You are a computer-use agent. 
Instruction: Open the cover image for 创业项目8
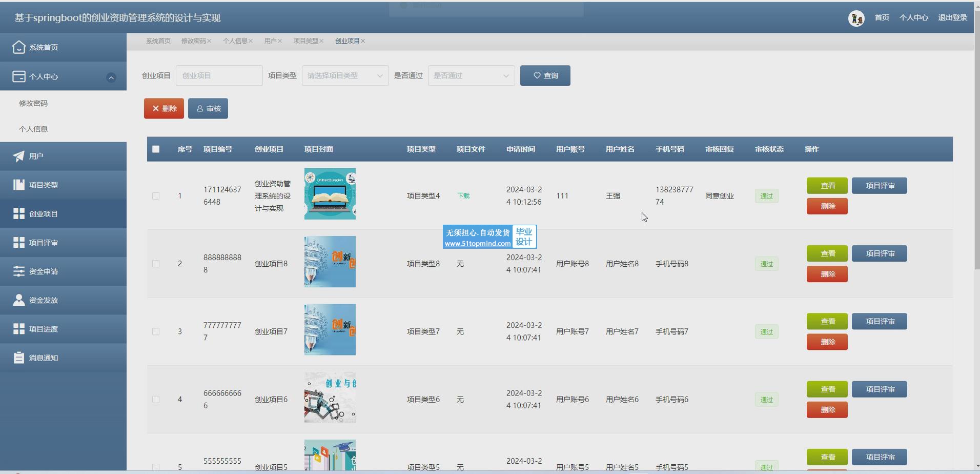pyautogui.click(x=330, y=262)
